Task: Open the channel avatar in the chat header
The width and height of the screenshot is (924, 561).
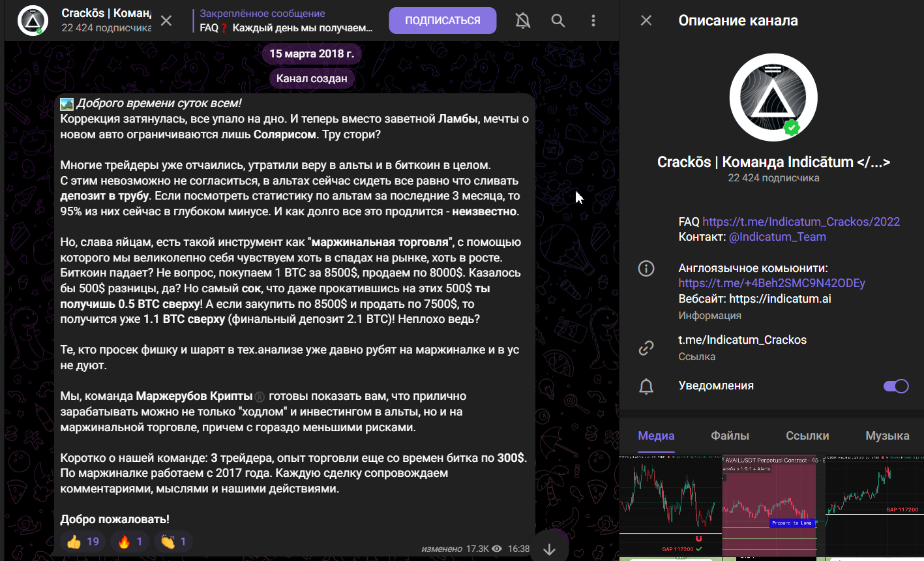Action: pos(33,21)
